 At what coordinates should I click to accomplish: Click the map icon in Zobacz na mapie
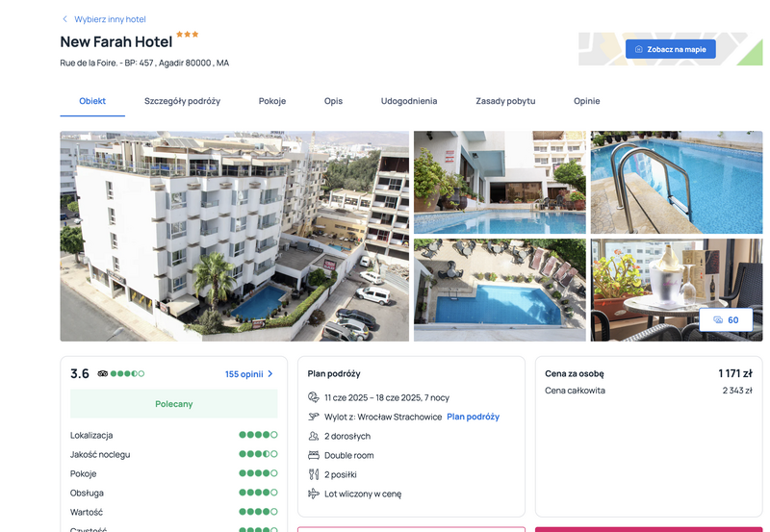coord(639,49)
